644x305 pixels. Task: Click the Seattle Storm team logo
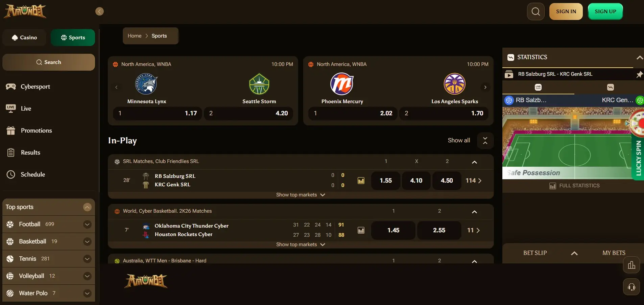259,84
